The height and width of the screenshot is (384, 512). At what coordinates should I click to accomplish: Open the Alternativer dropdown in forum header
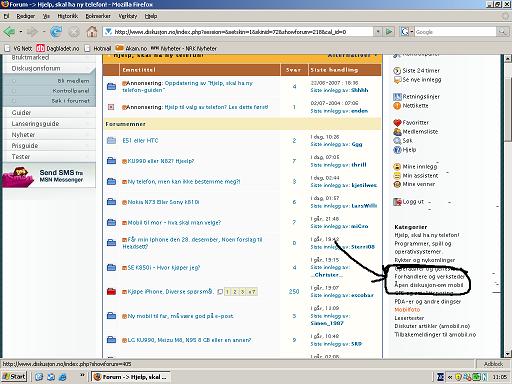coord(352,55)
